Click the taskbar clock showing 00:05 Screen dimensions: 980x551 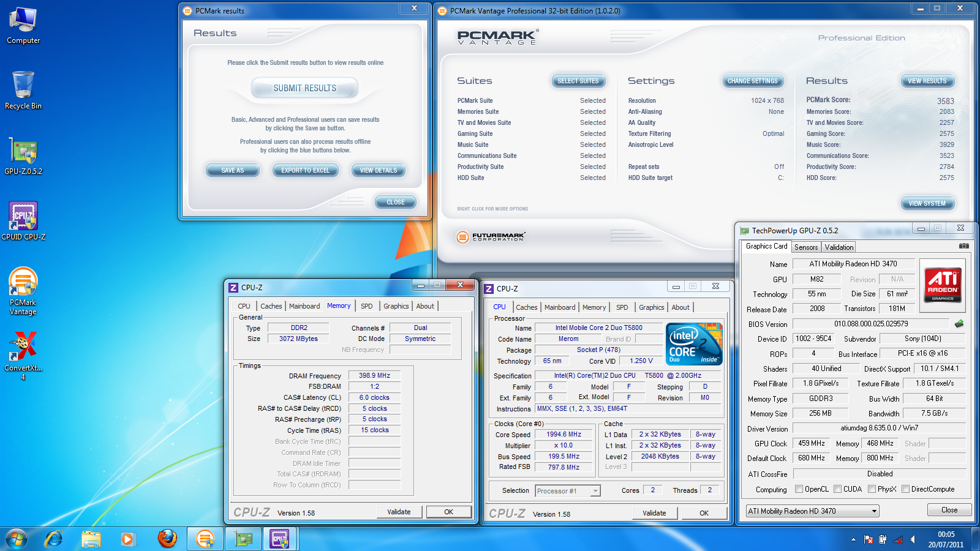click(x=946, y=534)
